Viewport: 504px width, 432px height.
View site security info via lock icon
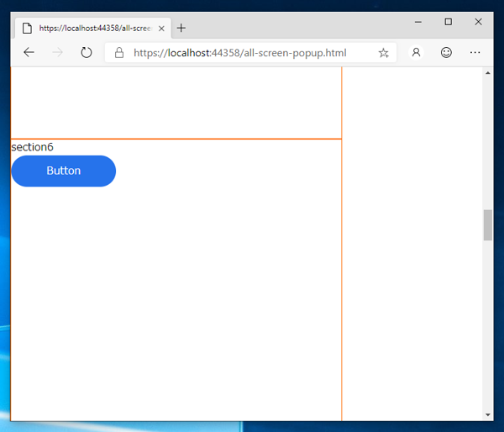[x=119, y=53]
